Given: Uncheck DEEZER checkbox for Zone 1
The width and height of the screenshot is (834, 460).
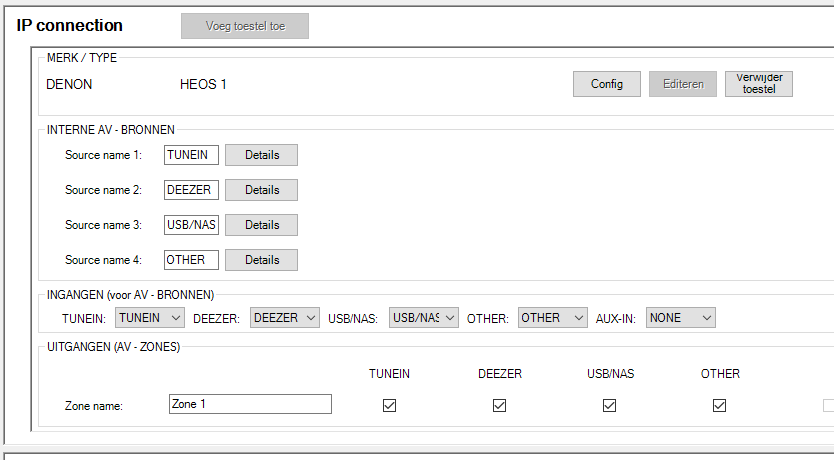Looking at the screenshot, I should click(x=499, y=405).
